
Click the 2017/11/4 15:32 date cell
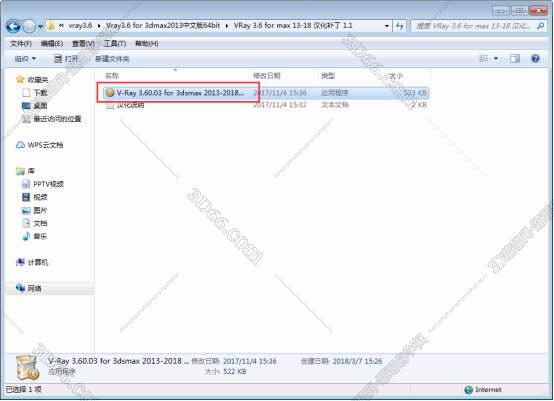point(280,105)
